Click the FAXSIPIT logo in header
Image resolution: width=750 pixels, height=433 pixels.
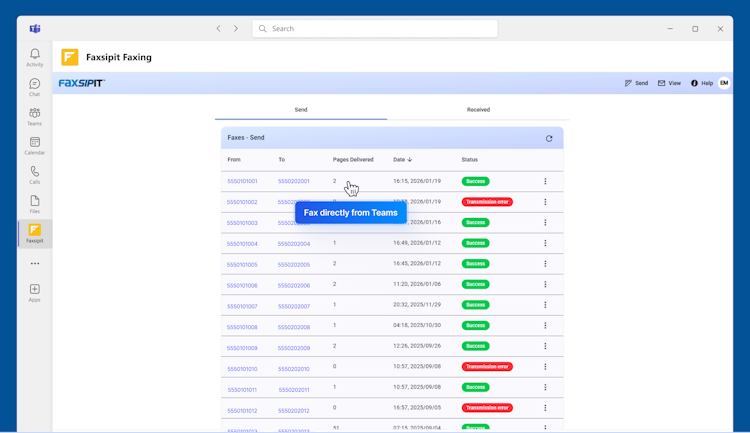pyautogui.click(x=81, y=83)
